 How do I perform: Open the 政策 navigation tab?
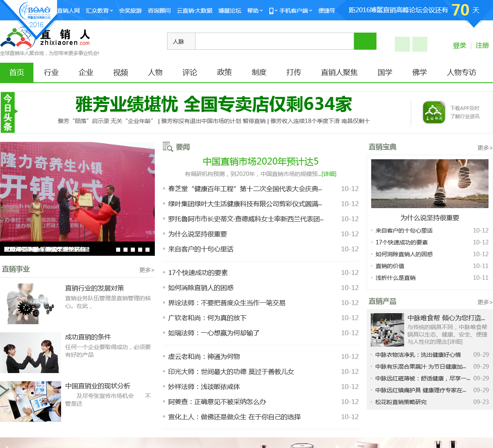point(224,72)
